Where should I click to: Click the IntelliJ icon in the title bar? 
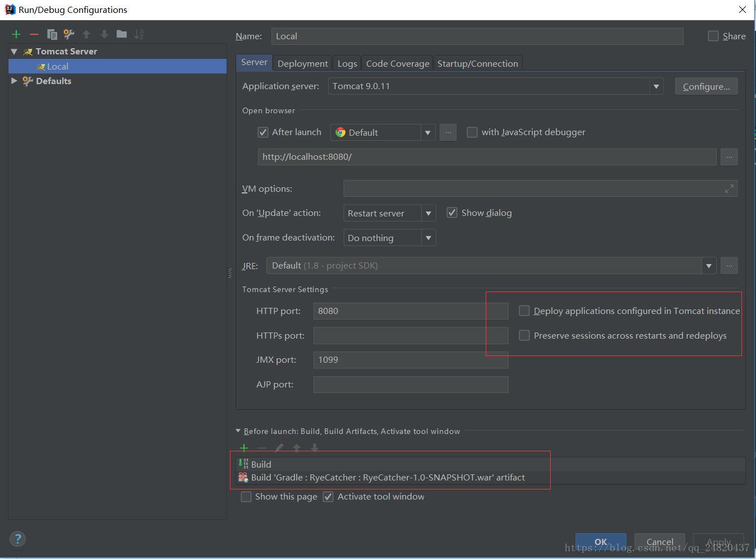coord(10,10)
